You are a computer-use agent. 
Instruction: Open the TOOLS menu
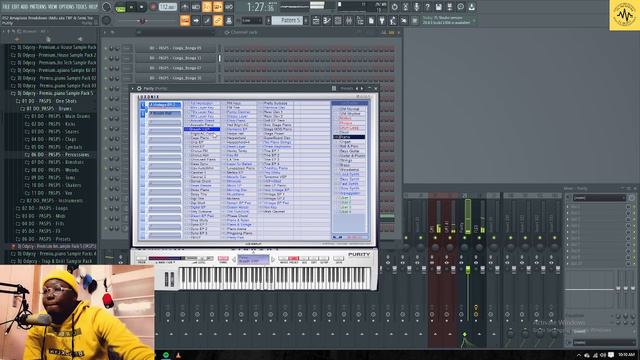82,7
